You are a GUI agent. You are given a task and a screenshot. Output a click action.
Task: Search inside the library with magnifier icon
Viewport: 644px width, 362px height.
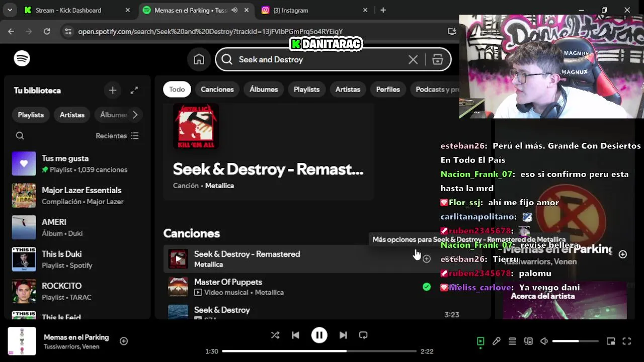tap(20, 136)
